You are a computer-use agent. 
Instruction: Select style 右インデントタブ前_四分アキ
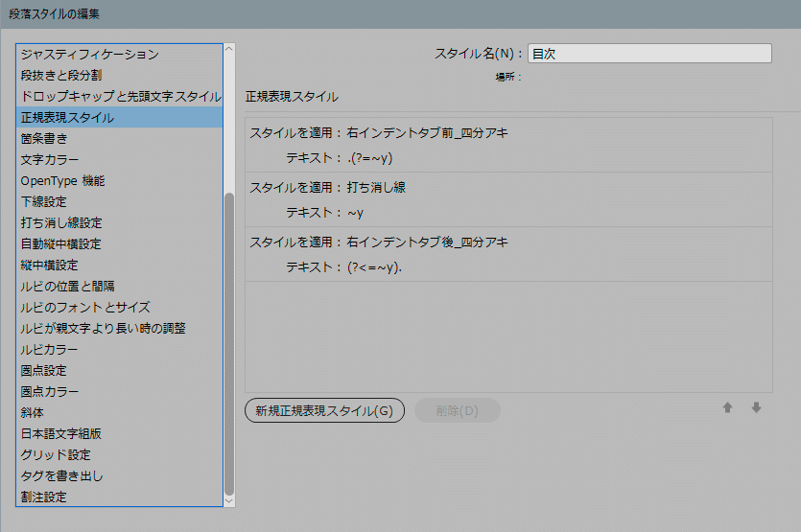(427, 132)
